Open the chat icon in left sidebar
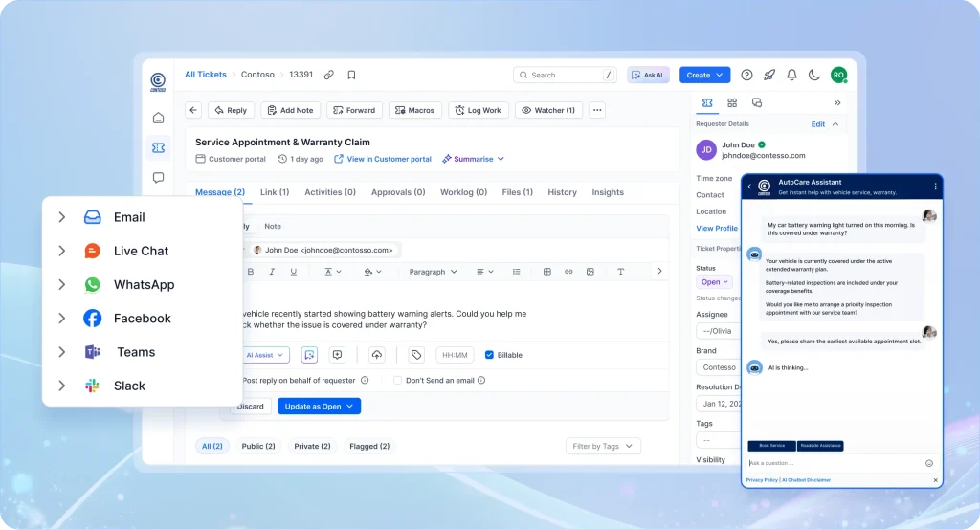The width and height of the screenshot is (980, 530). click(x=158, y=178)
